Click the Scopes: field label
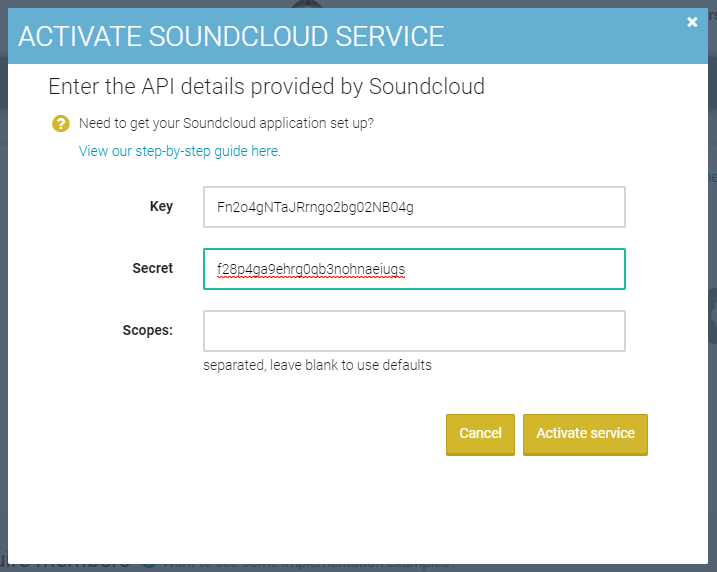 tap(148, 330)
